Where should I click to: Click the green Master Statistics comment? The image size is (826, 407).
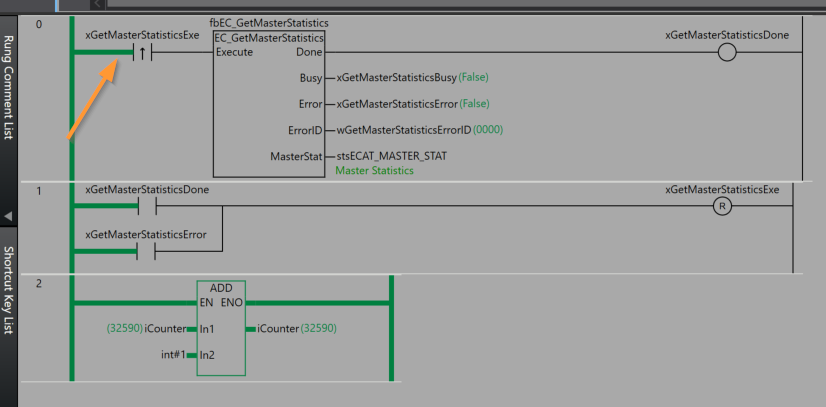(x=374, y=171)
